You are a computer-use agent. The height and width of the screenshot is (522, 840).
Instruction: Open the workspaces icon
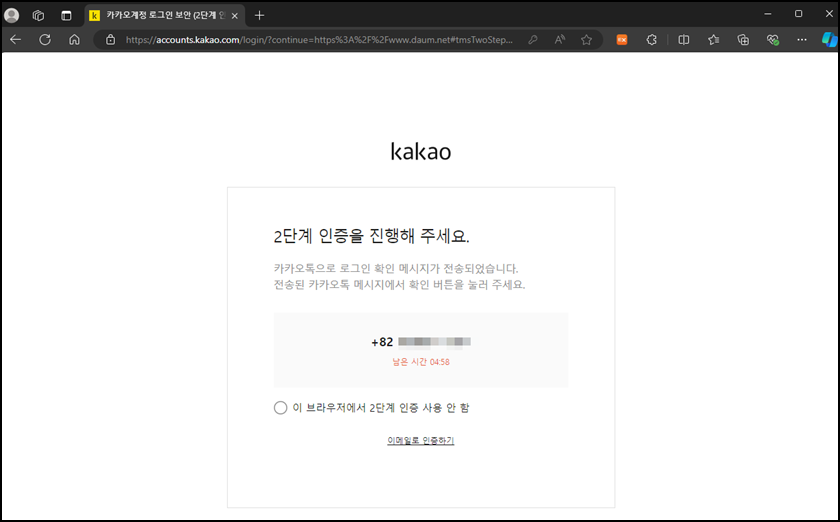pyautogui.click(x=38, y=16)
